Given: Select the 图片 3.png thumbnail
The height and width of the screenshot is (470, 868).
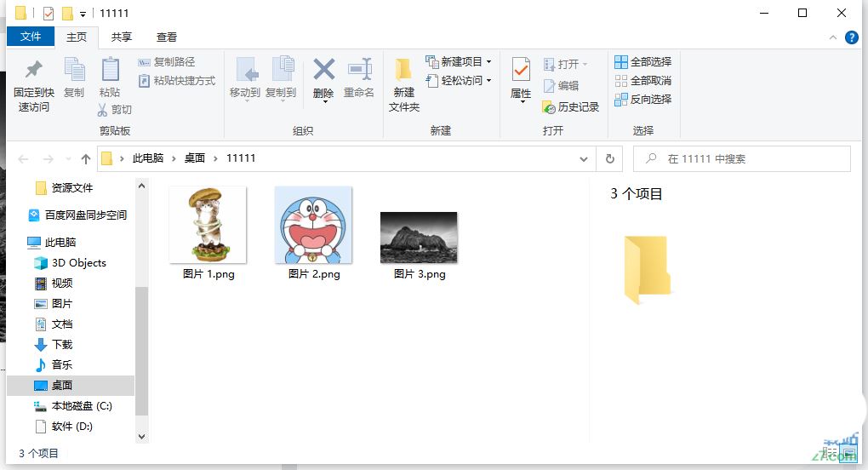Looking at the screenshot, I should 419,237.
